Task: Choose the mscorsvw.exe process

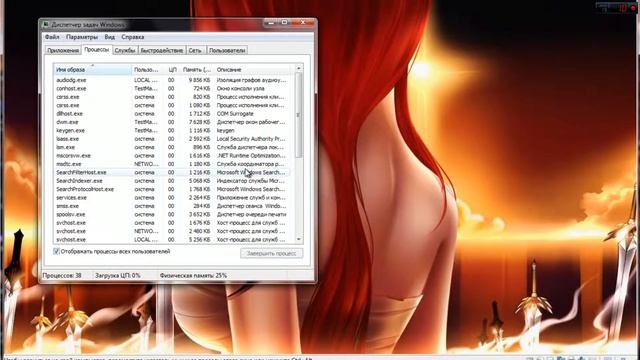Action: tap(172, 156)
